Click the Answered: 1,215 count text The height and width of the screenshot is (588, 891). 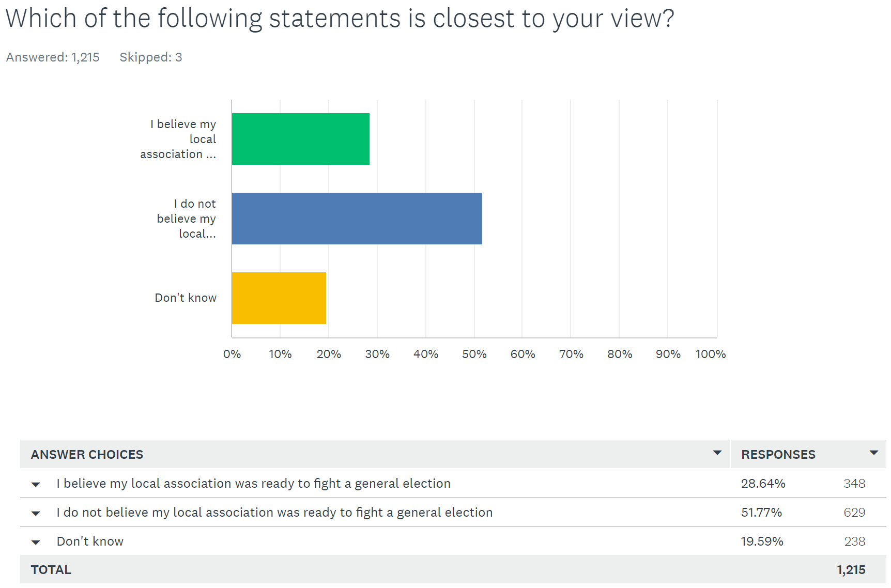pos(53,57)
